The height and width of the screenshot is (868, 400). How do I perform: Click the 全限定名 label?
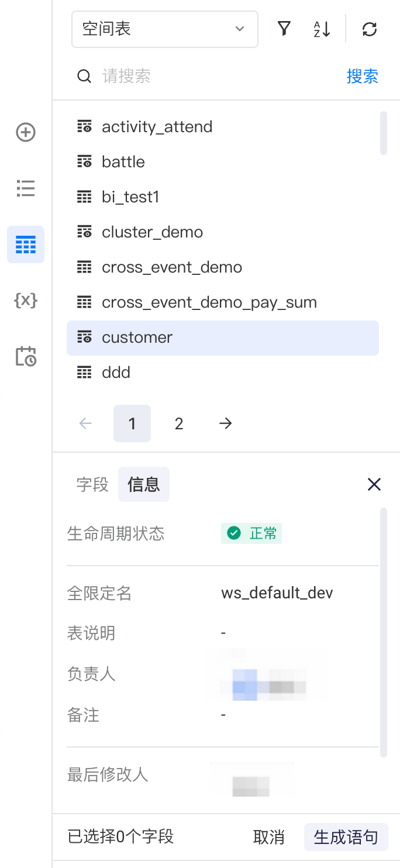pyautogui.click(x=99, y=594)
